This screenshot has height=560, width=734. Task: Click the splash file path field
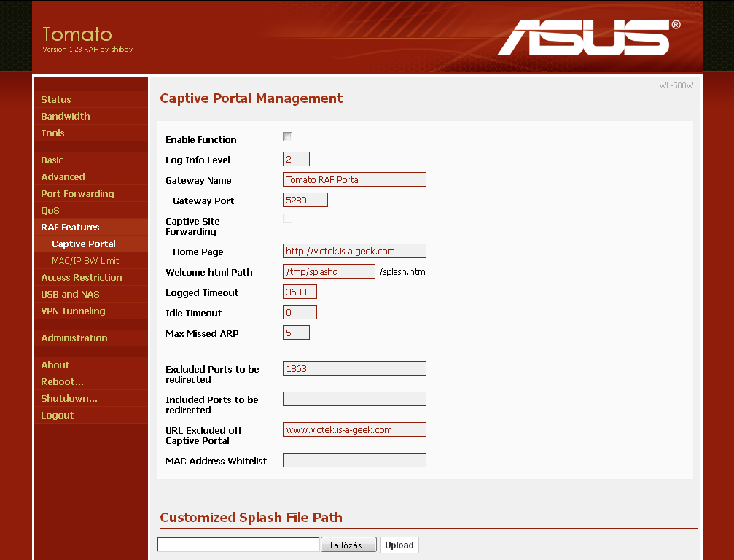238,545
